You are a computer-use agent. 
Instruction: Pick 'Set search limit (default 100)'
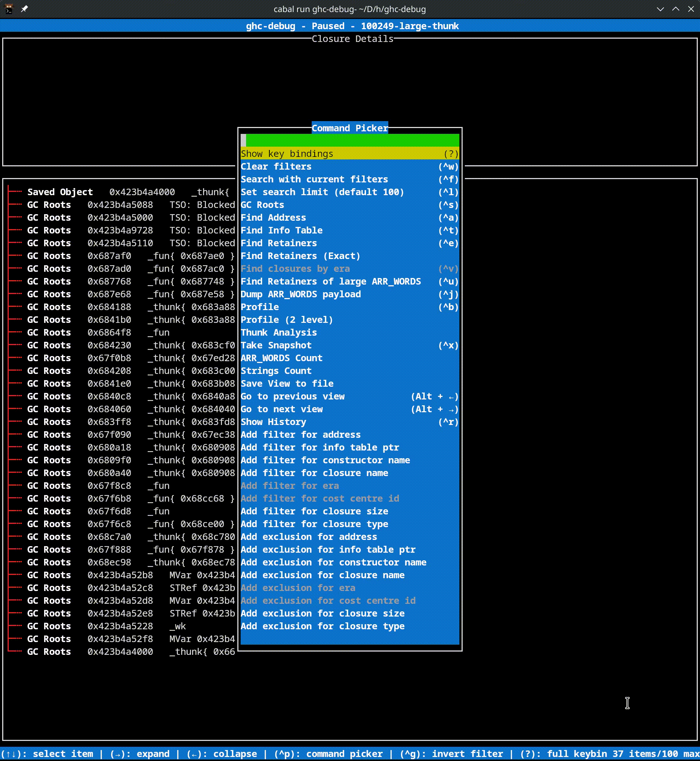pos(350,192)
